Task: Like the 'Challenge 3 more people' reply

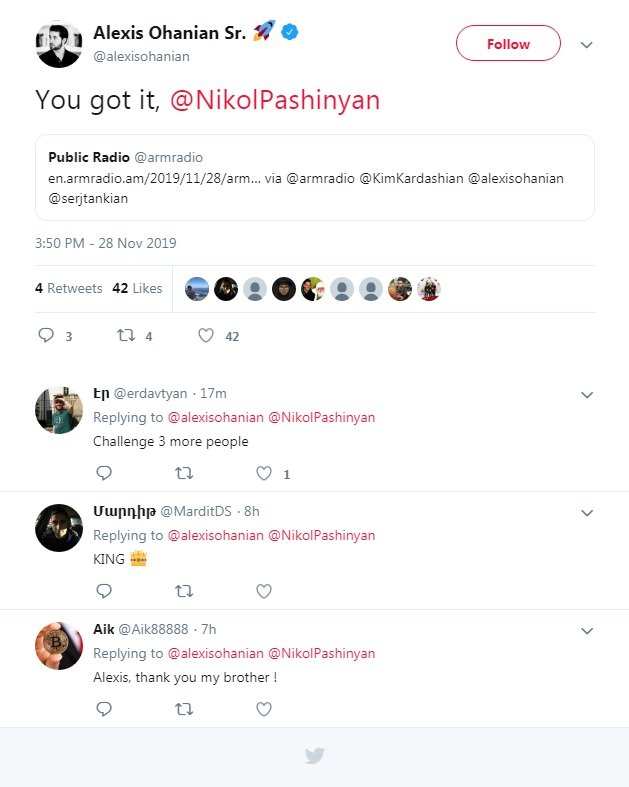Action: pyautogui.click(x=264, y=473)
